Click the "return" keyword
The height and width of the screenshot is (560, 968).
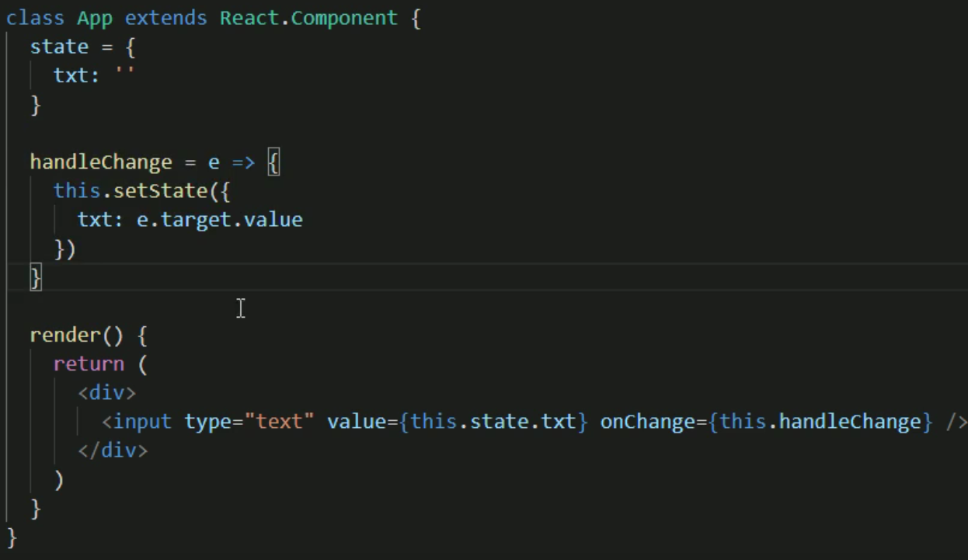point(89,364)
